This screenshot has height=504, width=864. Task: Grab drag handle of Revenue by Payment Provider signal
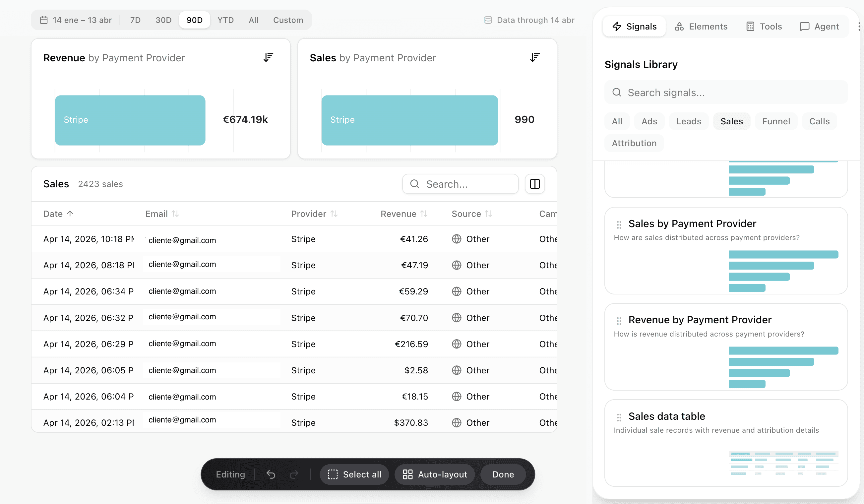tap(619, 321)
